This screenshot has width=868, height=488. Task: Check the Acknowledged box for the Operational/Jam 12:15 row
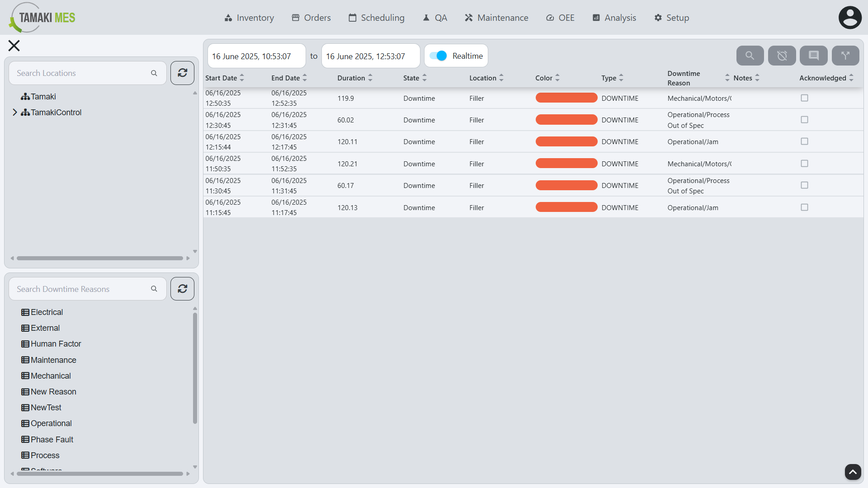(804, 141)
